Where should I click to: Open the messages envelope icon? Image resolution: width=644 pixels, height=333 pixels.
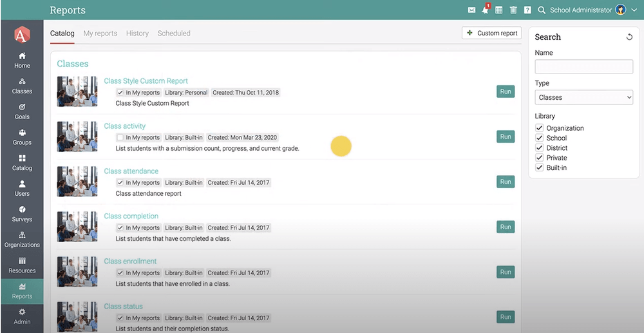click(x=472, y=10)
